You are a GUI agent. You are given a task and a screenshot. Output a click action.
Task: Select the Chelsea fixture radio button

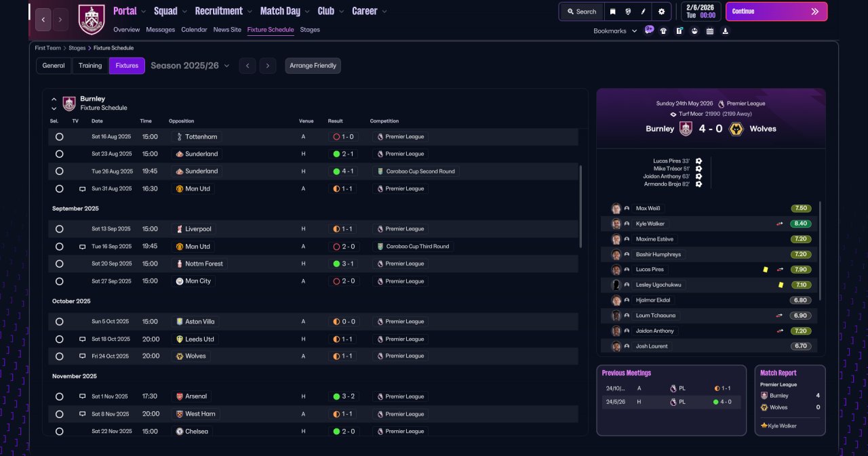click(60, 431)
